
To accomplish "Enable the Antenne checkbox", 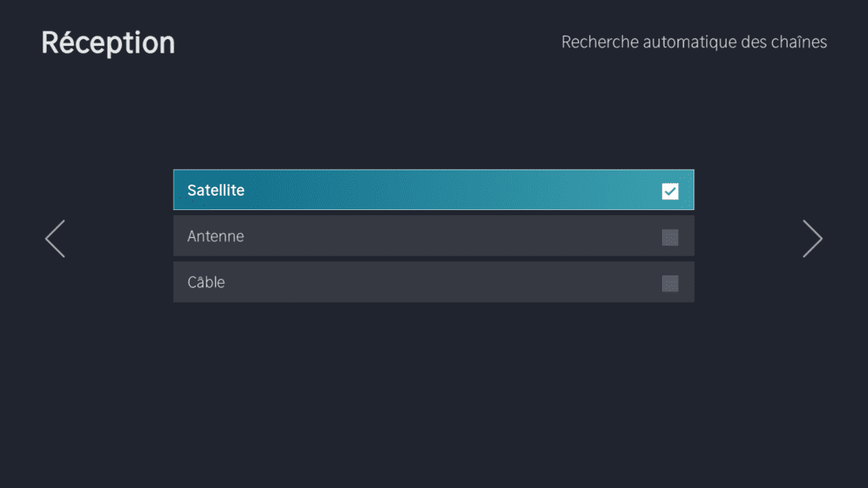I will point(670,237).
